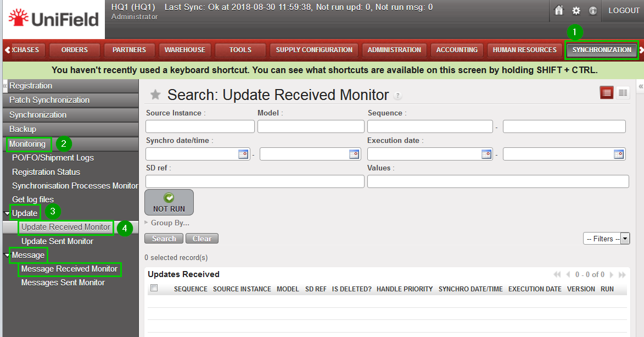
Task: Switch to list view icon
Action: [607, 93]
